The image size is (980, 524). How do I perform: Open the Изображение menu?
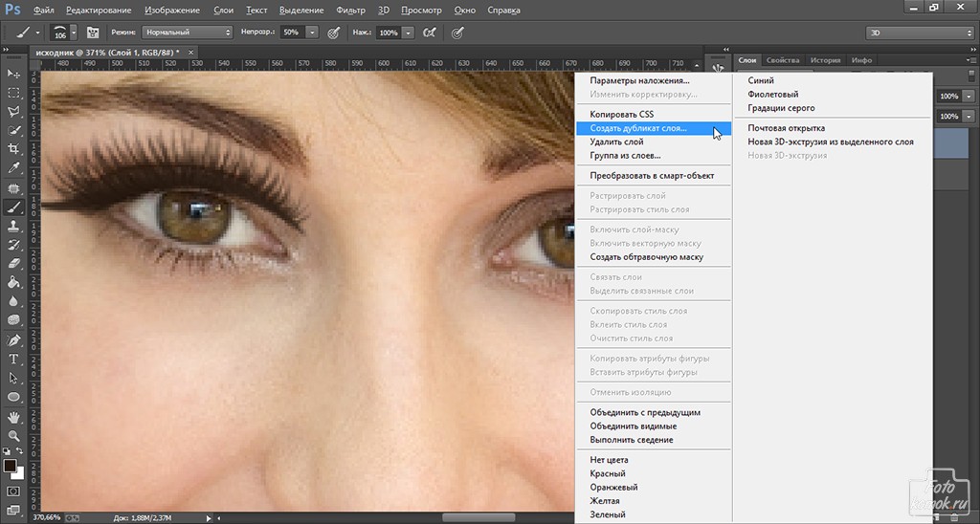pyautogui.click(x=172, y=10)
